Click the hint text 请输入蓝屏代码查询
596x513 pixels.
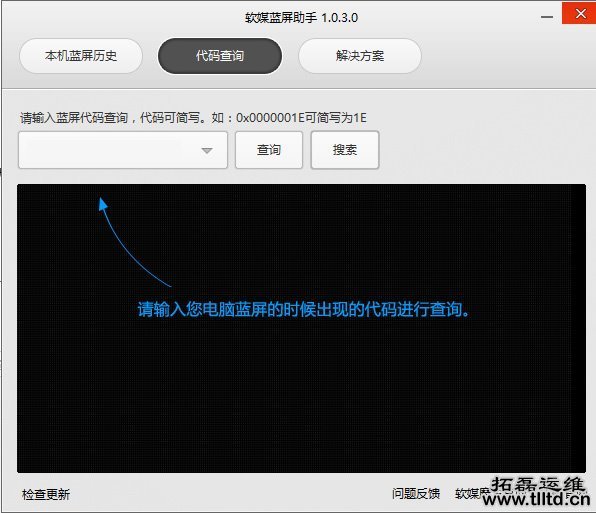click(74, 118)
